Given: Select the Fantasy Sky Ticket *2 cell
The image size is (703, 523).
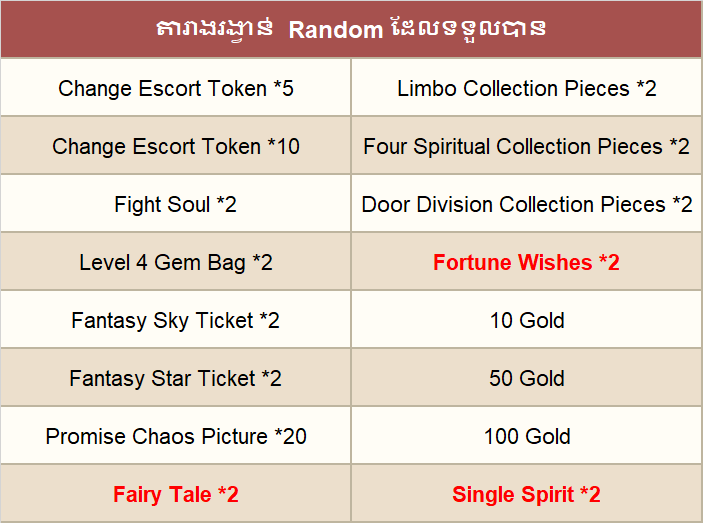Looking at the screenshot, I should click(176, 320).
